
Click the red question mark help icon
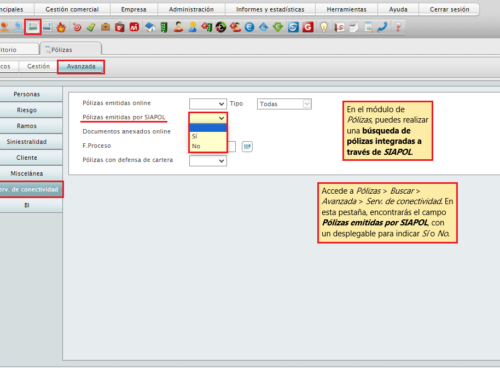click(x=398, y=27)
